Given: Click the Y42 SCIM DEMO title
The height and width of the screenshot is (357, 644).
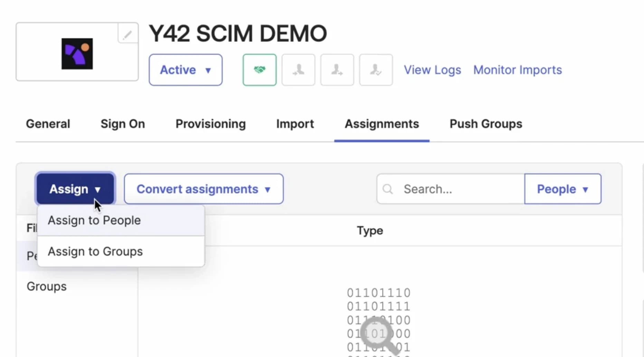Looking at the screenshot, I should click(x=238, y=33).
